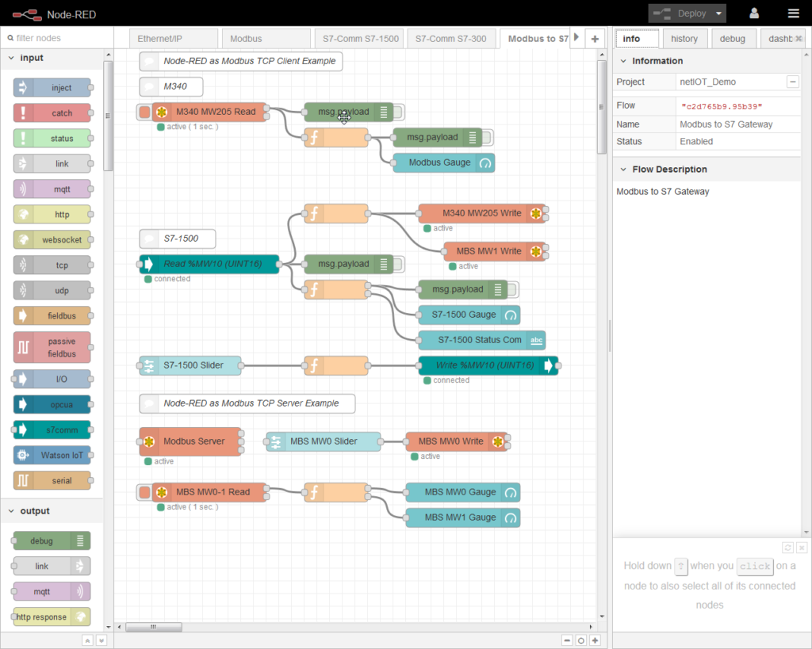
Task: Select the Watson IoT node in the palette
Action: 52,455
